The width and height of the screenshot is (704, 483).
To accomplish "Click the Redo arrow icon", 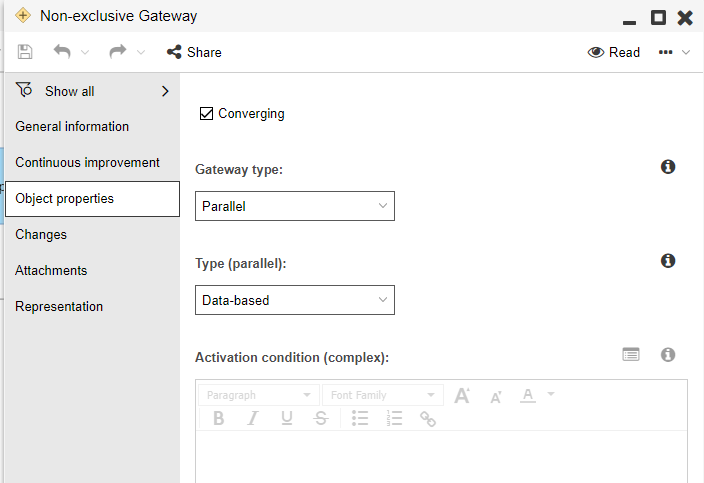I will pos(118,52).
